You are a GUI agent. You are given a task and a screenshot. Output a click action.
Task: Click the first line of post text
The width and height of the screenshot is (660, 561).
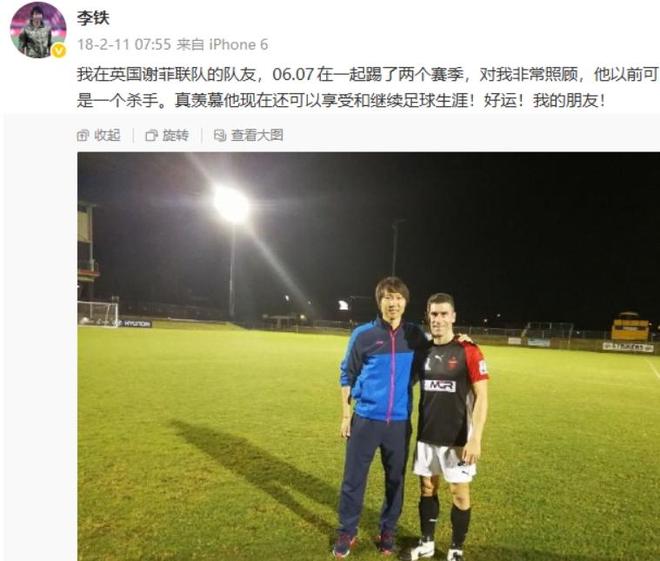pos(367,75)
